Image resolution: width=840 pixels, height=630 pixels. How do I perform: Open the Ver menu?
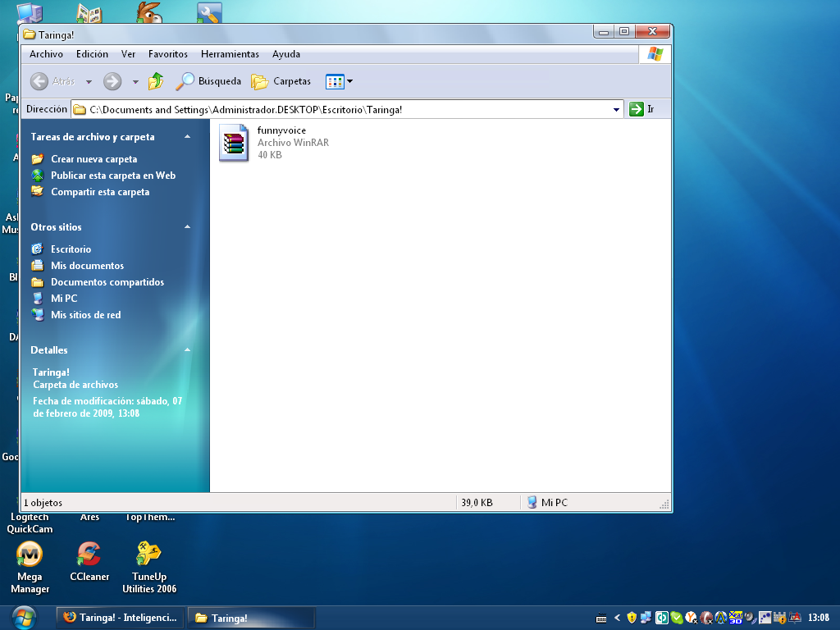pyautogui.click(x=128, y=54)
